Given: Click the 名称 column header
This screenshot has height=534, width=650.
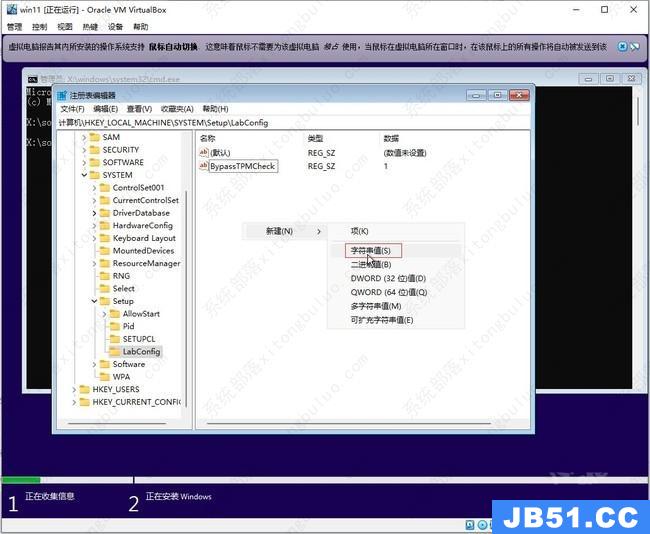Looking at the screenshot, I should click(208, 137).
